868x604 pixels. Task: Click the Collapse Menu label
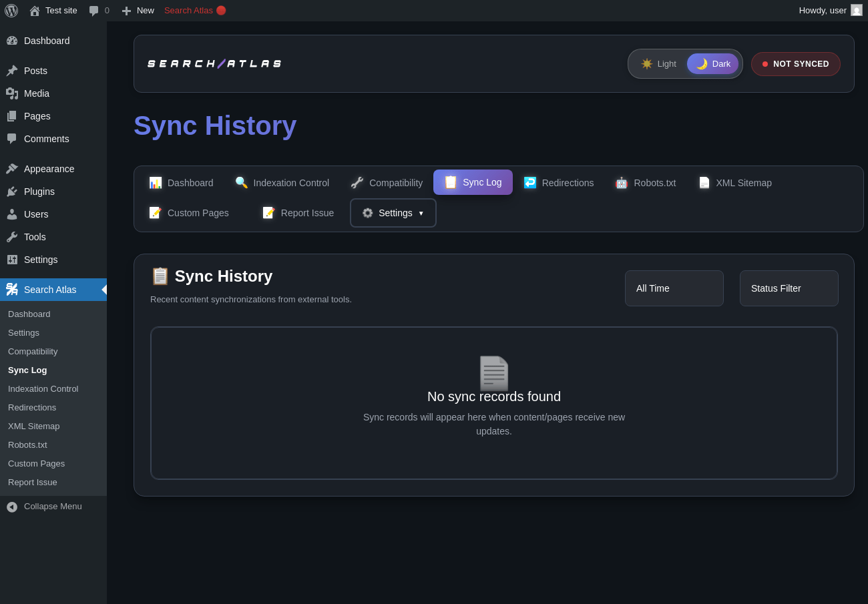pos(53,506)
